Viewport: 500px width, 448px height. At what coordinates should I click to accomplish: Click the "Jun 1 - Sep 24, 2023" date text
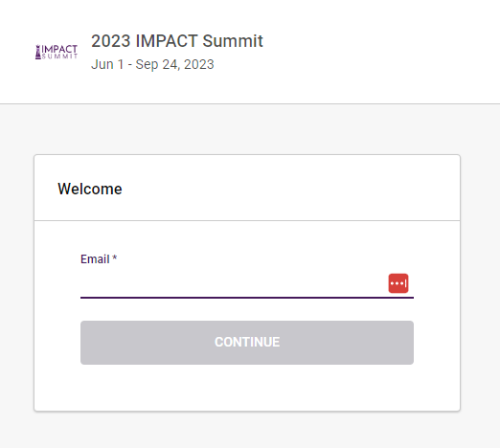coord(152,64)
